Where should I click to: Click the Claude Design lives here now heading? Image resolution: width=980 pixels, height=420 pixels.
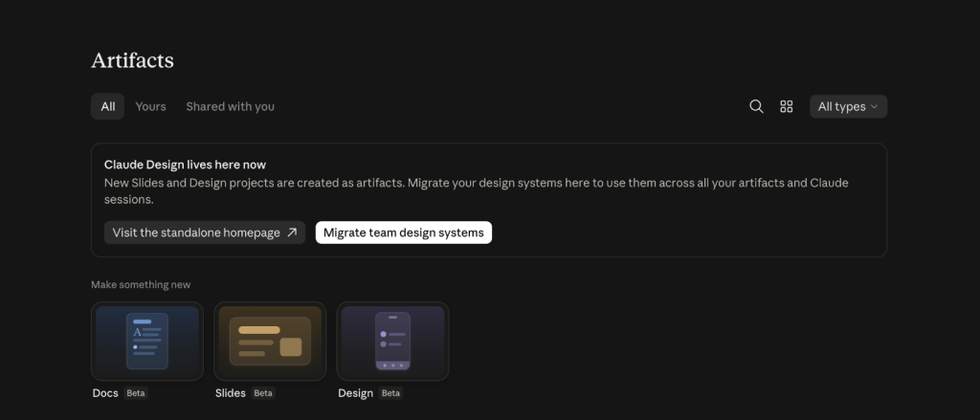pyautogui.click(x=185, y=165)
